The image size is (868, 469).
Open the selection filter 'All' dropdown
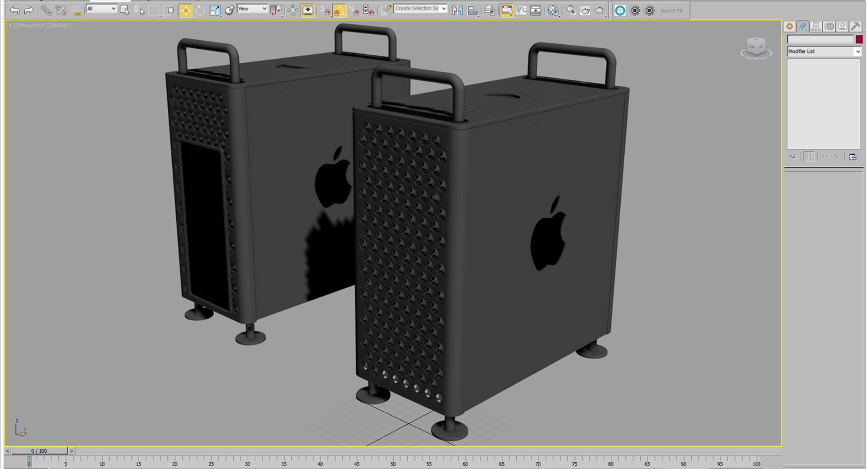pos(101,9)
